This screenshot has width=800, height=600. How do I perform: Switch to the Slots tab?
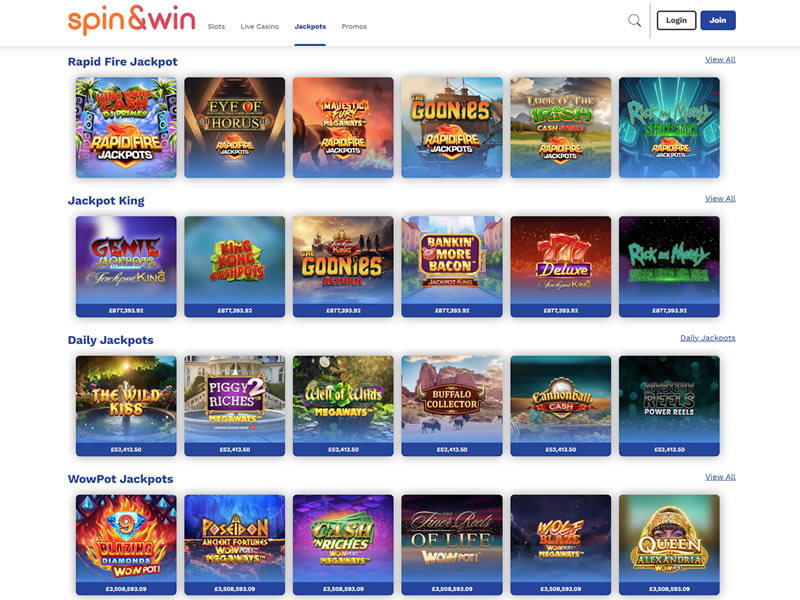(216, 27)
